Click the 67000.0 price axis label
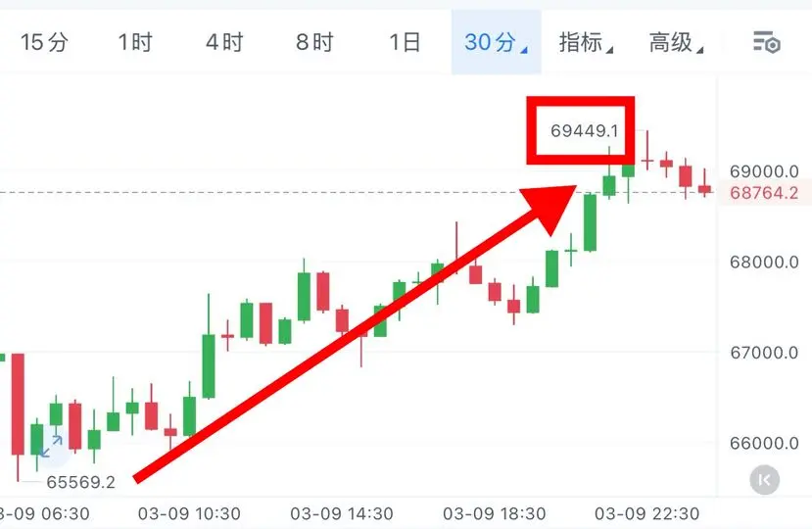812x529 pixels. [x=764, y=353]
